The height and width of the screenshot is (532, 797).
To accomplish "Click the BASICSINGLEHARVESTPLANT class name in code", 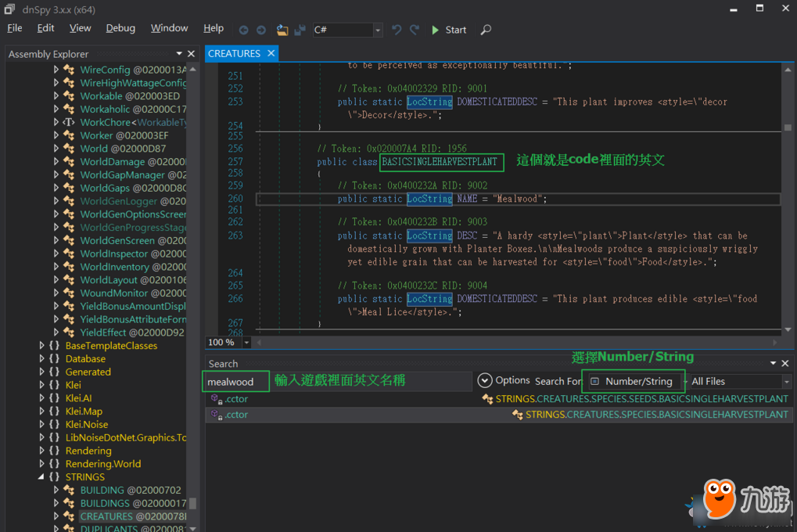I will pos(440,162).
